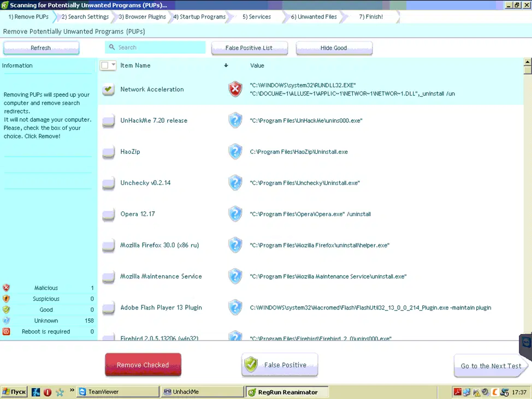The image size is (532, 399).
Task: Click the Item Name column header
Action: tap(135, 65)
